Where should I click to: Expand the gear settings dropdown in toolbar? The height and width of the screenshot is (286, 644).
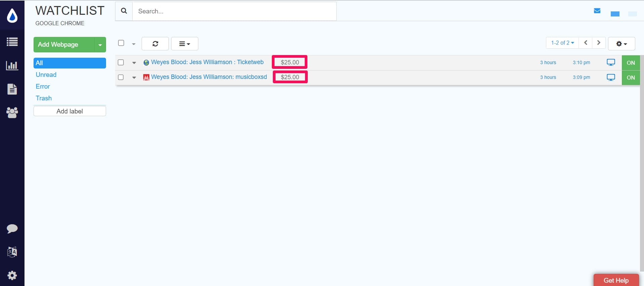pyautogui.click(x=621, y=44)
